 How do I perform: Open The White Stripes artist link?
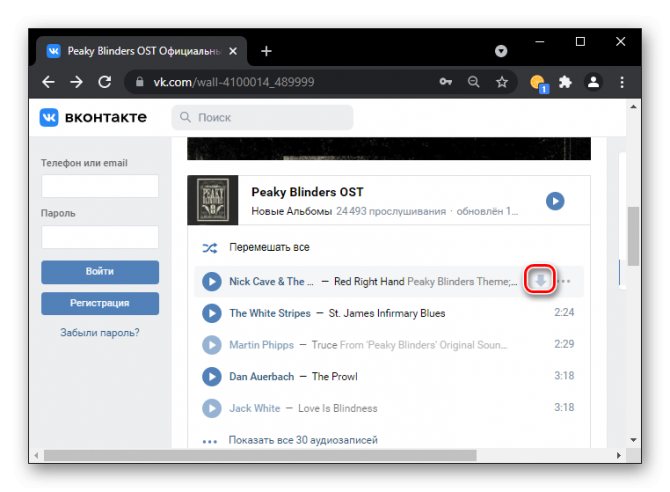270,313
